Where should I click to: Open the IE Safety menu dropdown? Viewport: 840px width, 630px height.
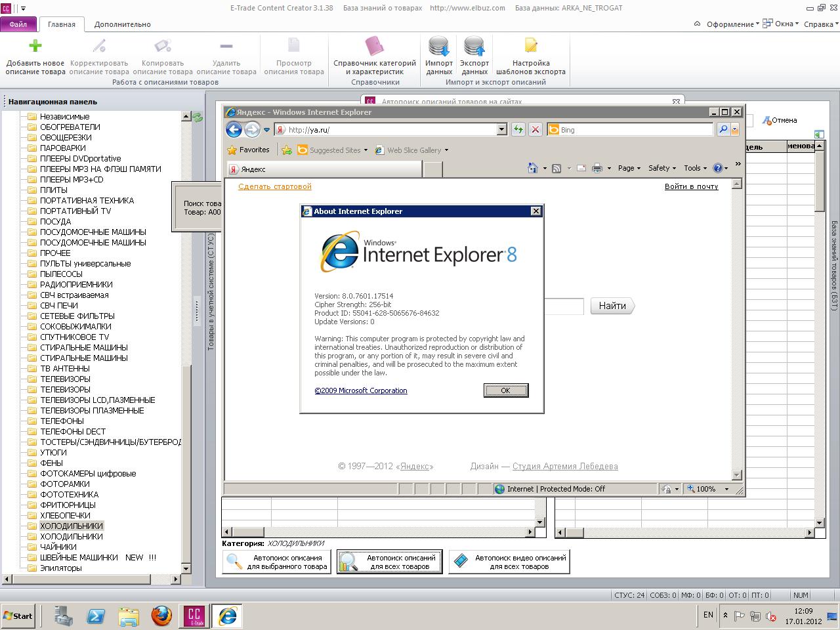(662, 168)
